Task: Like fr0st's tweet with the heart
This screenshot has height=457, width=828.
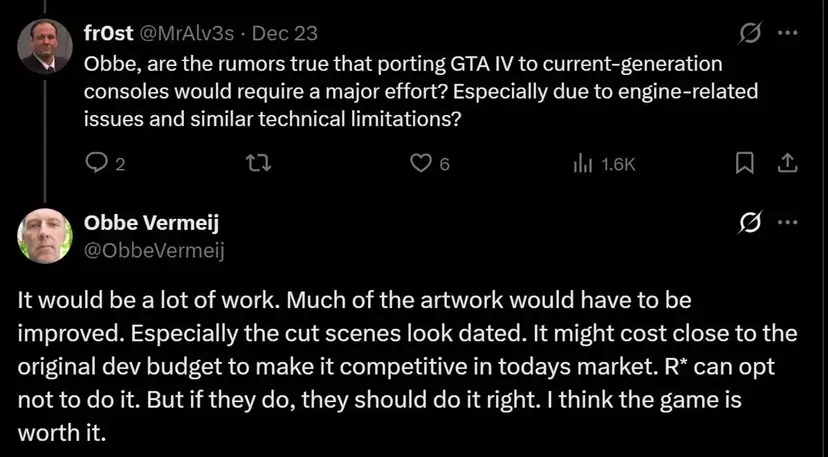Action: pos(422,164)
